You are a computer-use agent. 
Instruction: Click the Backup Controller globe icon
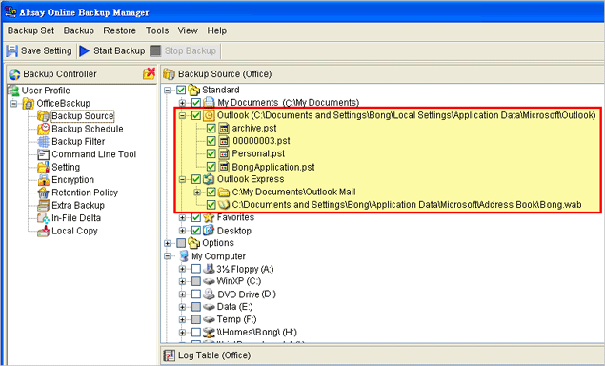pyautogui.click(x=15, y=74)
